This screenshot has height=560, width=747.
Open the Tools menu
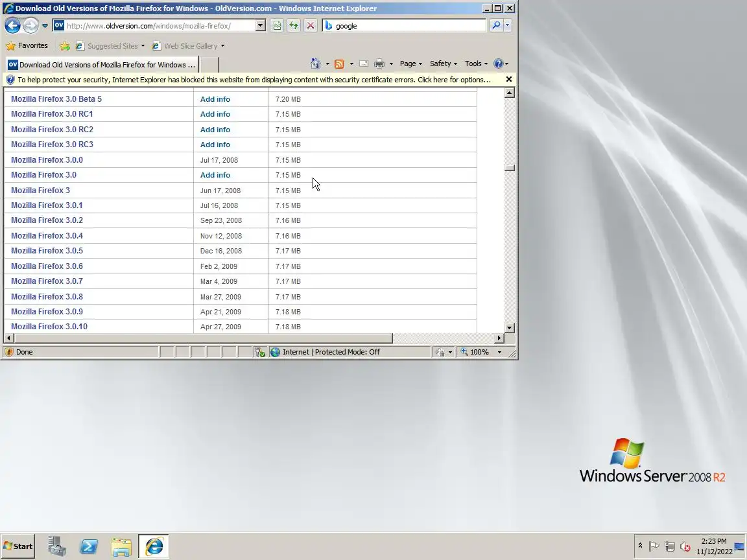click(476, 64)
